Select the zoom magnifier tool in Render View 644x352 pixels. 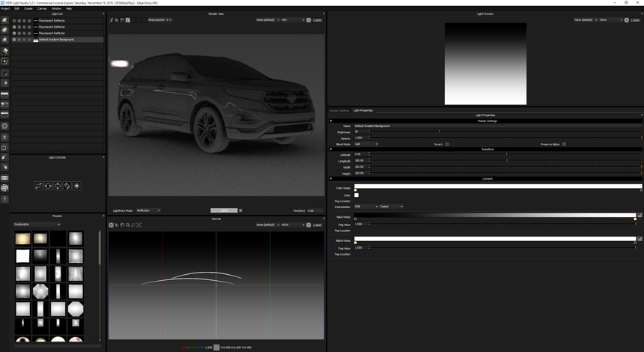click(128, 19)
